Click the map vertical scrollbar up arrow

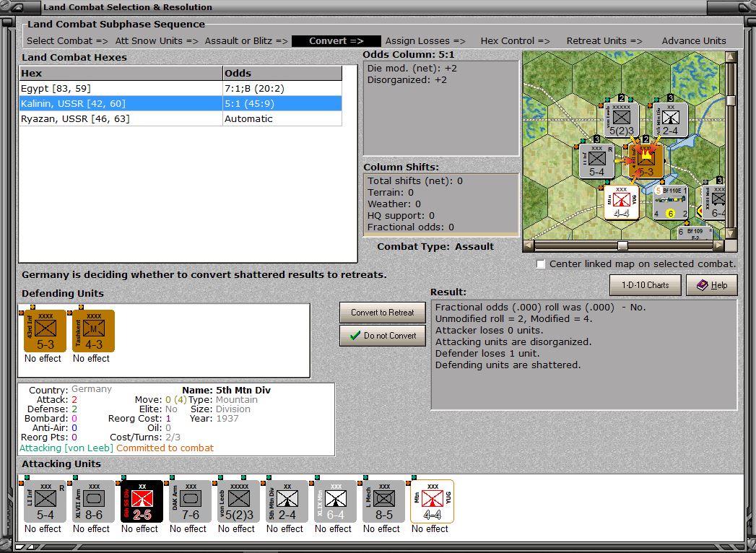[731, 57]
